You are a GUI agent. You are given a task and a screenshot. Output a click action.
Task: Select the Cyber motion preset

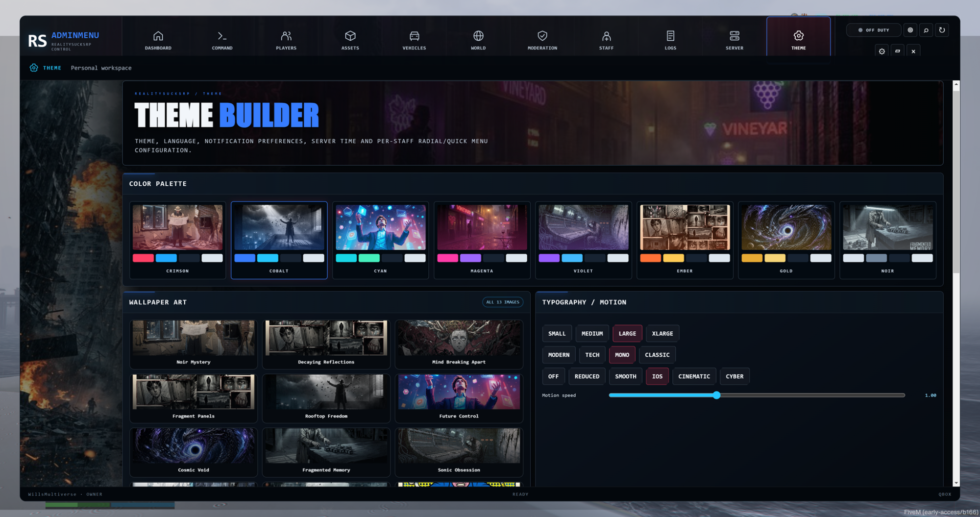[x=734, y=376]
